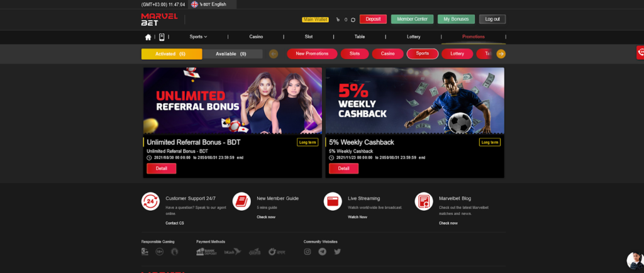Screen dimensions: 644x273
Task: Switch to the Available (0) tab
Action: (x=232, y=54)
